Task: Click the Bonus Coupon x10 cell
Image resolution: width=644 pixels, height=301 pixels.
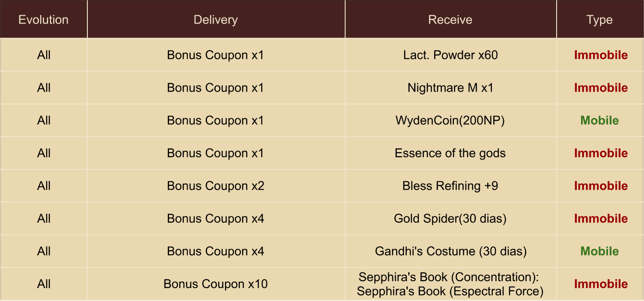Action: pos(215,284)
